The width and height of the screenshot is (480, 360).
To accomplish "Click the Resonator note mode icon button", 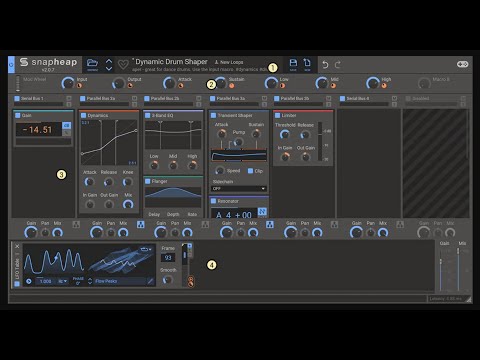I will (262, 212).
